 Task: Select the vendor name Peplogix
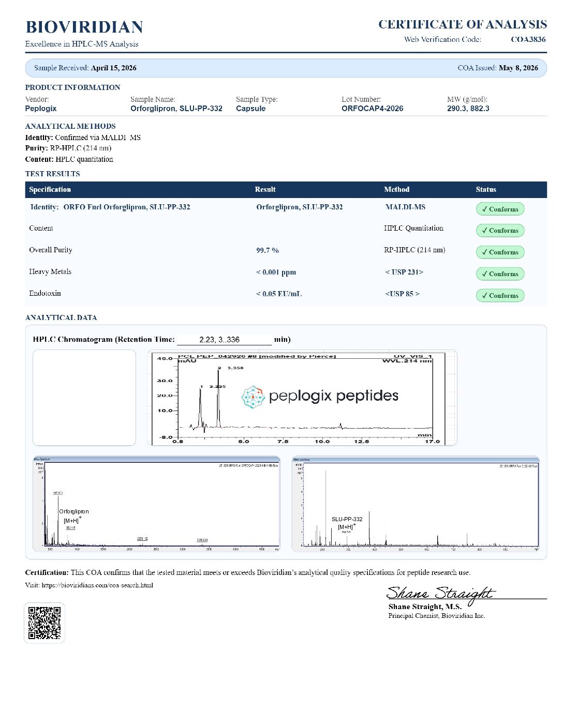pos(41,109)
